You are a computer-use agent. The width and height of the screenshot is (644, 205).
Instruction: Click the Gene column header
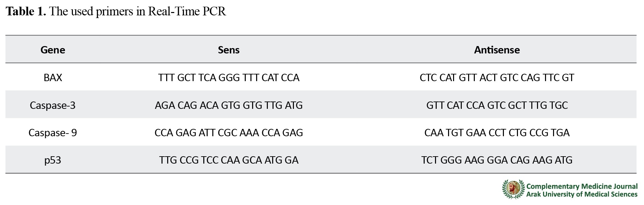[x=53, y=50]
